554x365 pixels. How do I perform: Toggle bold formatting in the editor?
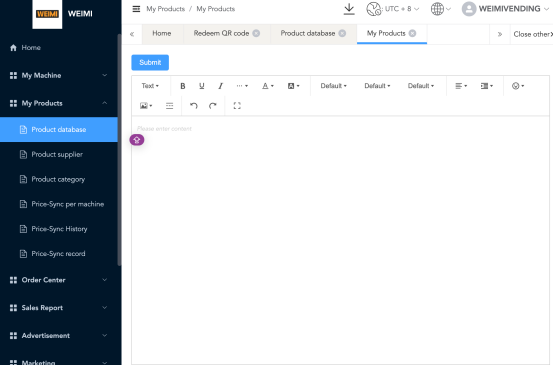(183, 86)
